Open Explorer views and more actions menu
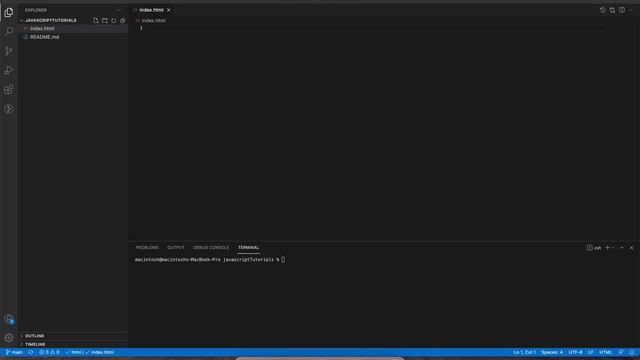The width and height of the screenshot is (640, 360). point(119,10)
